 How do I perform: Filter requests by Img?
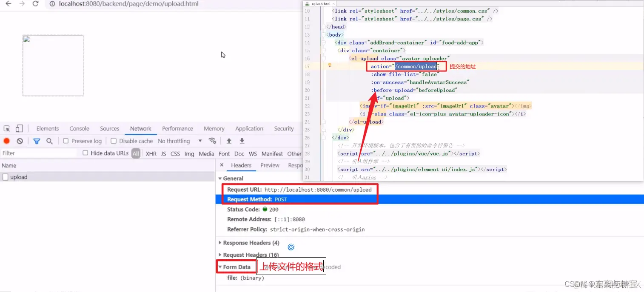click(x=189, y=154)
